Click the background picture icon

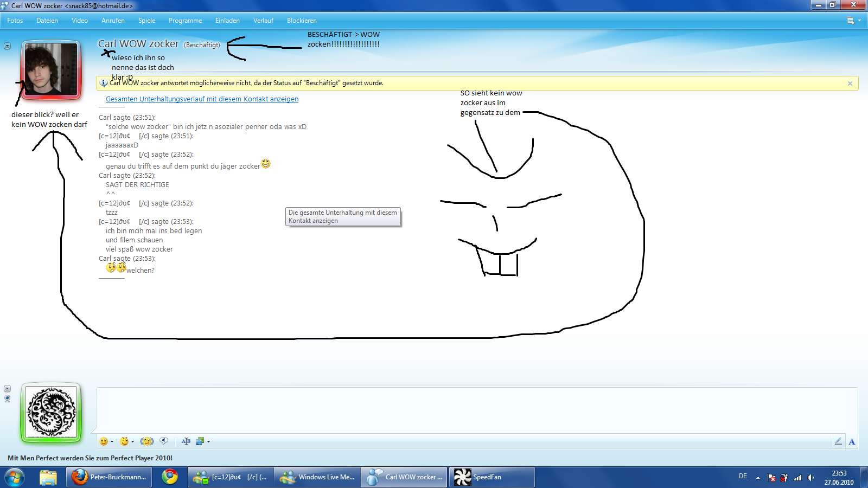click(200, 441)
